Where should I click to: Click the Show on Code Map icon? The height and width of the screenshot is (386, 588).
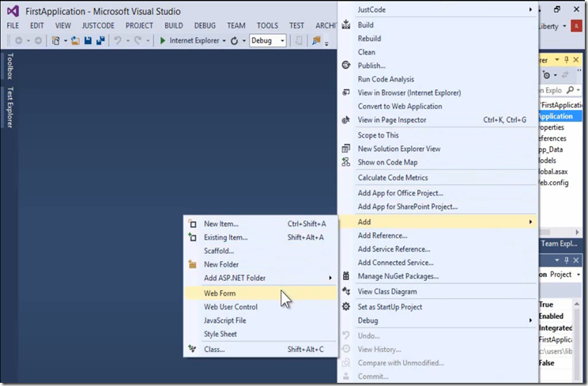click(x=345, y=162)
